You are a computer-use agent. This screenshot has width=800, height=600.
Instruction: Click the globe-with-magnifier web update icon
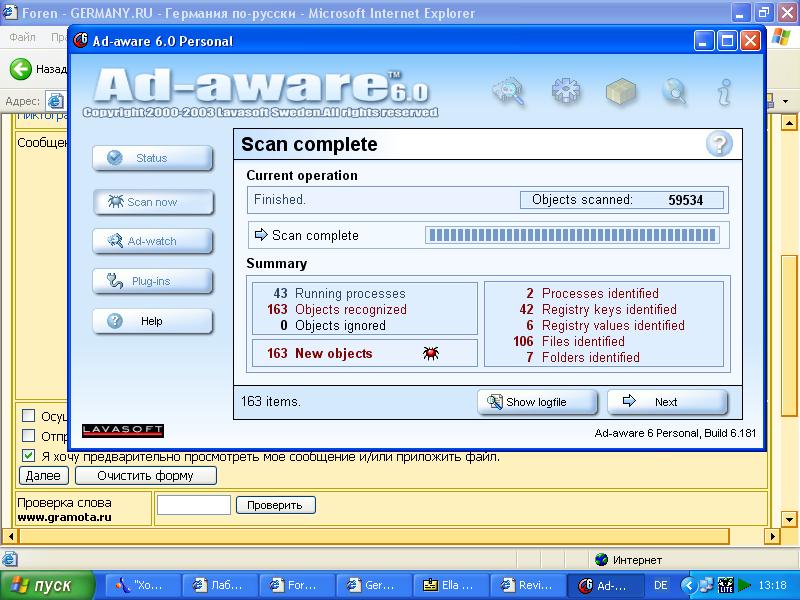coord(674,91)
